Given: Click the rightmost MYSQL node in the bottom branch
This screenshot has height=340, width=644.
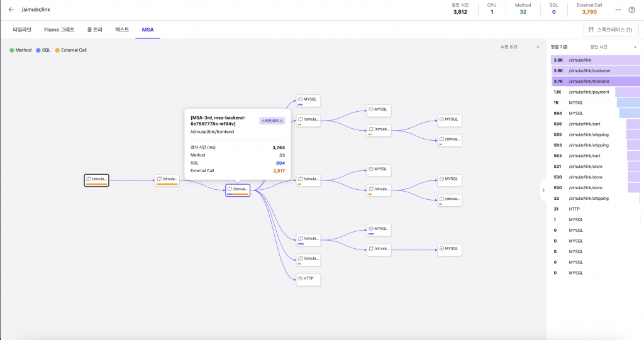Looking at the screenshot, I should point(450,249).
